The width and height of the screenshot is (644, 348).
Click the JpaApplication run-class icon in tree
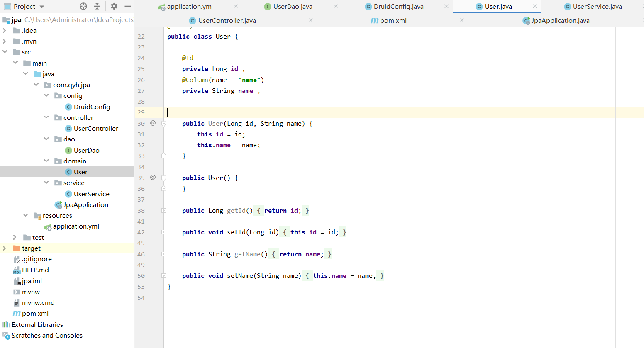click(x=59, y=205)
